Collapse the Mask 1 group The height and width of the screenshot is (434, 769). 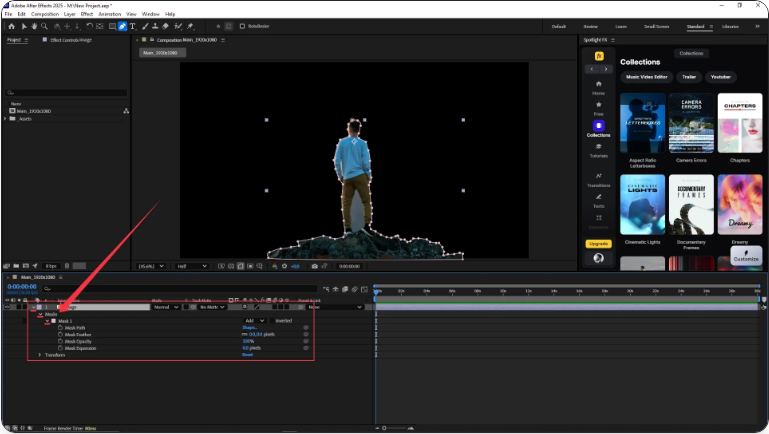(x=46, y=321)
